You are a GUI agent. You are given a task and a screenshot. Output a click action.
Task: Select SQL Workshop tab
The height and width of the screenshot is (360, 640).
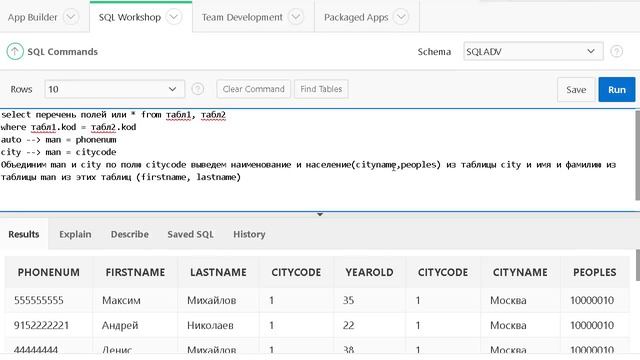click(130, 17)
